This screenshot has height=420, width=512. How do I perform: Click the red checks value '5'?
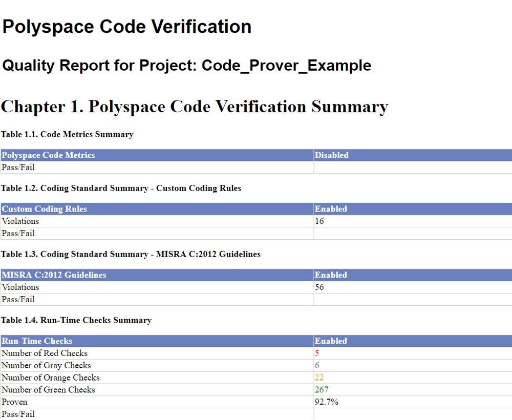tap(317, 353)
